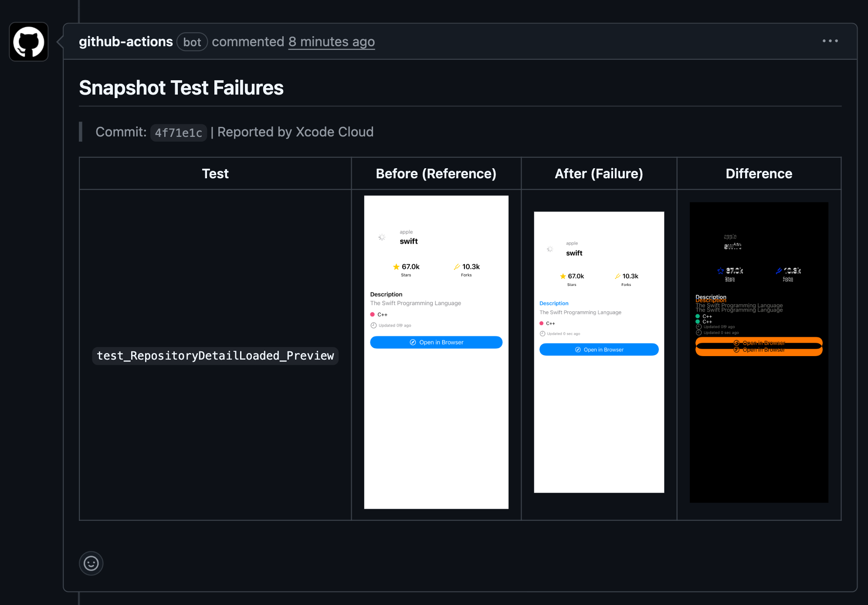Viewport: 868px width, 605px height.
Task: Click the 'Test' column header
Action: 215,173
